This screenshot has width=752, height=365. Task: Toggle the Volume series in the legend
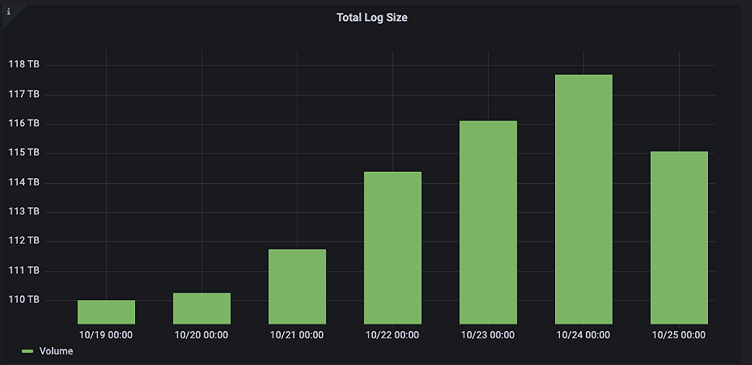click(56, 351)
